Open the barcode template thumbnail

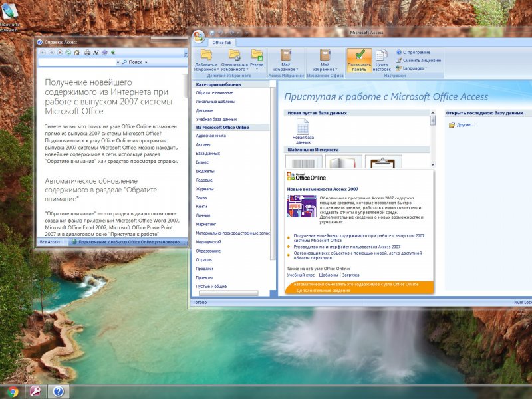tap(304, 162)
